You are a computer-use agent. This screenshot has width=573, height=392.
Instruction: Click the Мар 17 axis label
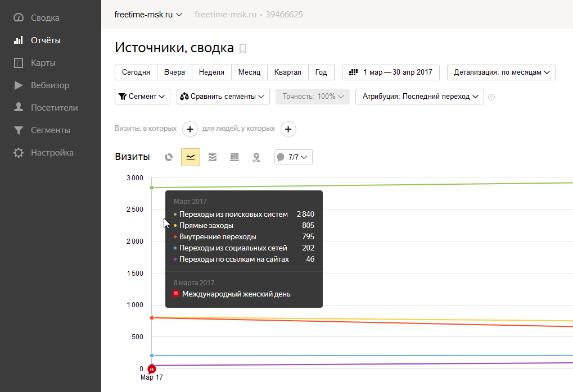click(152, 377)
